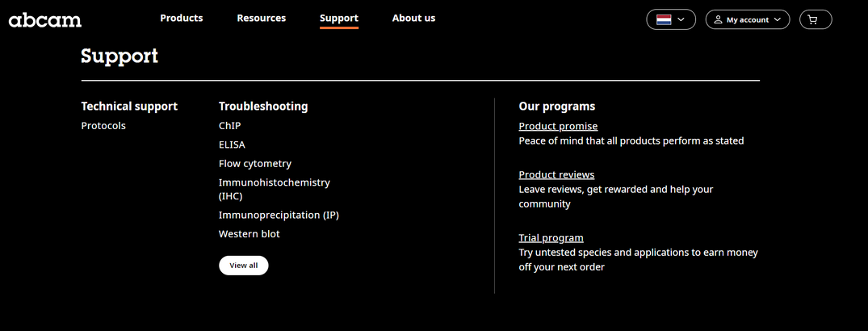The image size is (868, 331).
Task: Open the shopping cart icon
Action: click(812, 20)
